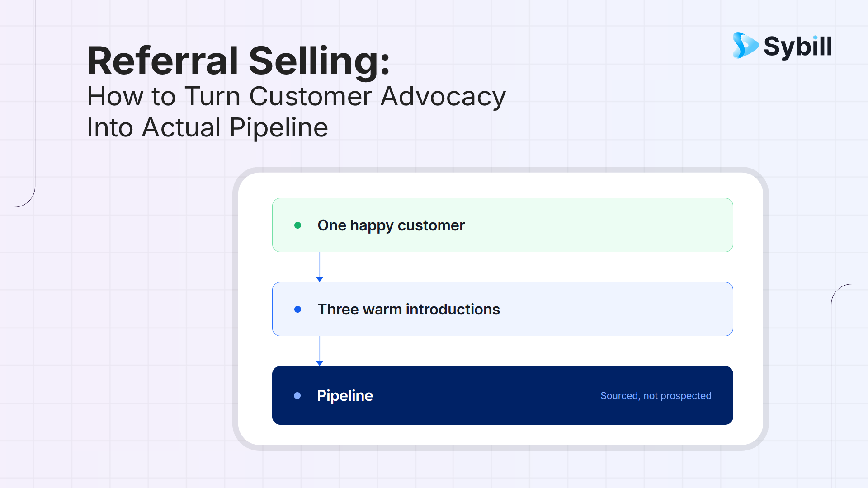Image resolution: width=868 pixels, height=488 pixels.
Task: Click the Into Actual Pipeline subtitle line
Action: 207,128
